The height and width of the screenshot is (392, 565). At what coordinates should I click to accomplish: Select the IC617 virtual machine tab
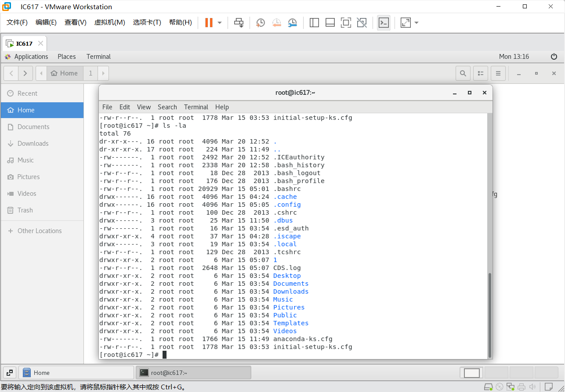[25, 43]
